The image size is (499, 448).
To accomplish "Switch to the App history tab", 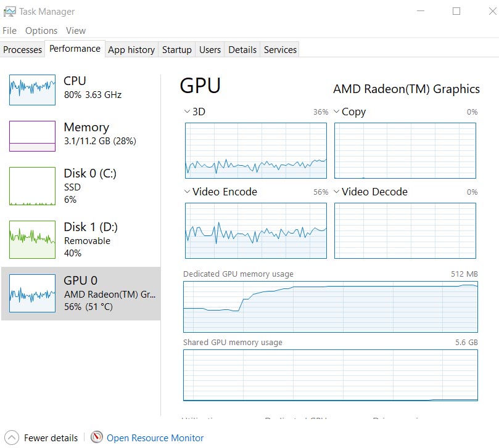I will pyautogui.click(x=131, y=50).
